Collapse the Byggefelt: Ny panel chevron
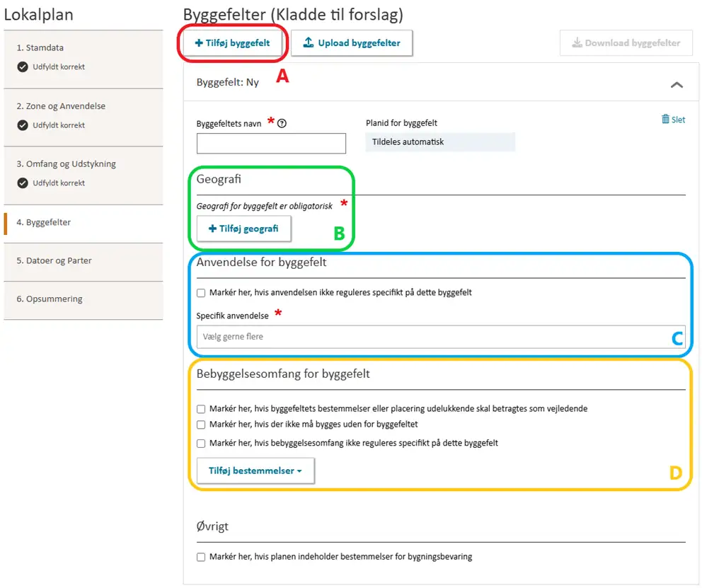 pos(677,84)
